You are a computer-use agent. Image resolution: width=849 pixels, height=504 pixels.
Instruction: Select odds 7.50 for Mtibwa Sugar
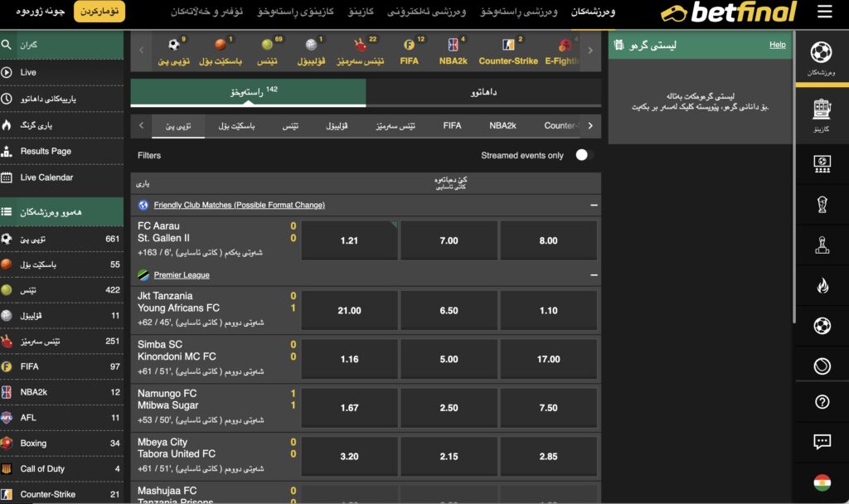coord(548,408)
